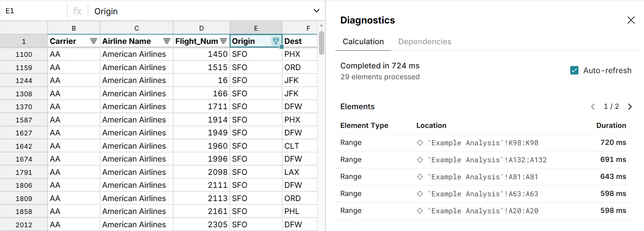The width and height of the screenshot is (644, 231).
Task: Select flight number cell 1515
Action: point(202,67)
